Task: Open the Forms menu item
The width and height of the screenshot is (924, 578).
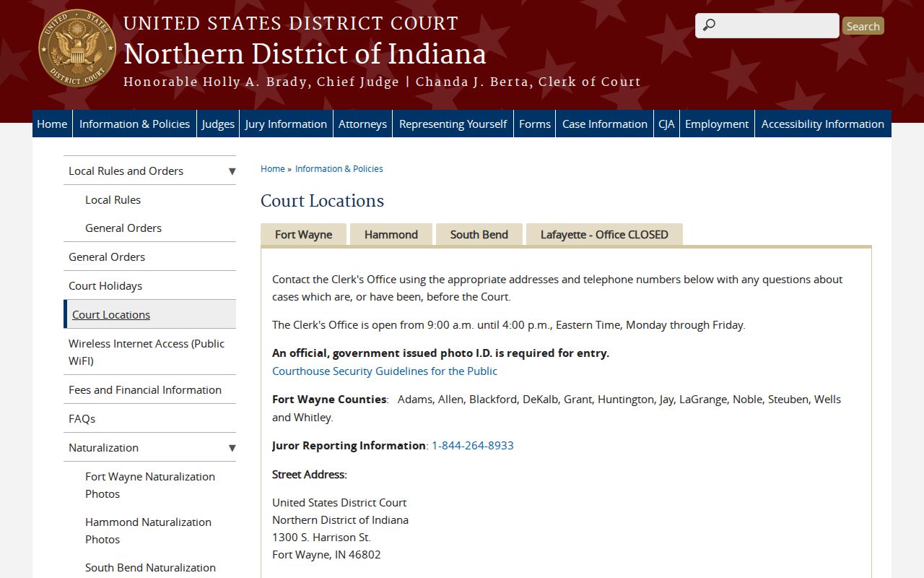Action: (x=535, y=124)
